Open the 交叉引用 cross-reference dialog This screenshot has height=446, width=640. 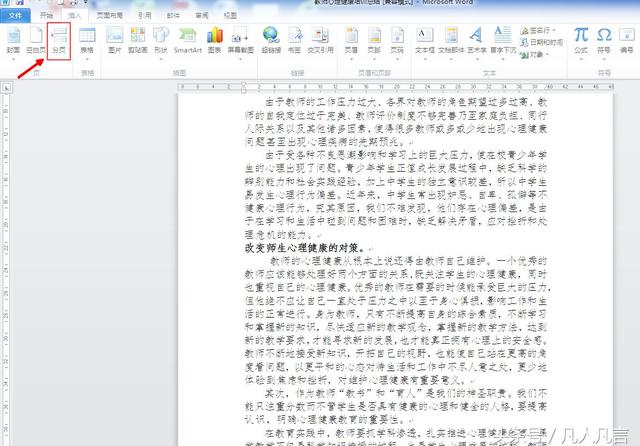pyautogui.click(x=320, y=41)
